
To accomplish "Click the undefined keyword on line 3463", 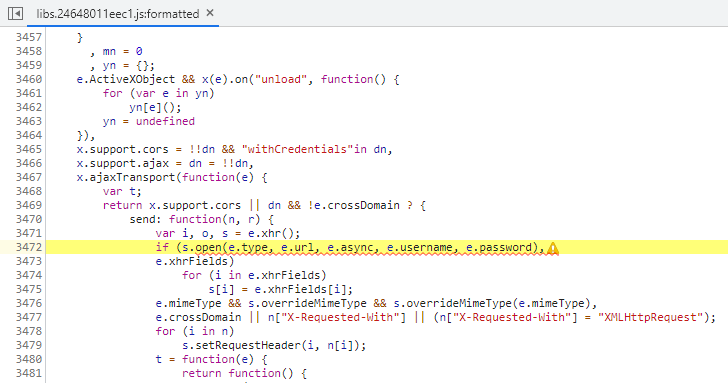I will [165, 121].
